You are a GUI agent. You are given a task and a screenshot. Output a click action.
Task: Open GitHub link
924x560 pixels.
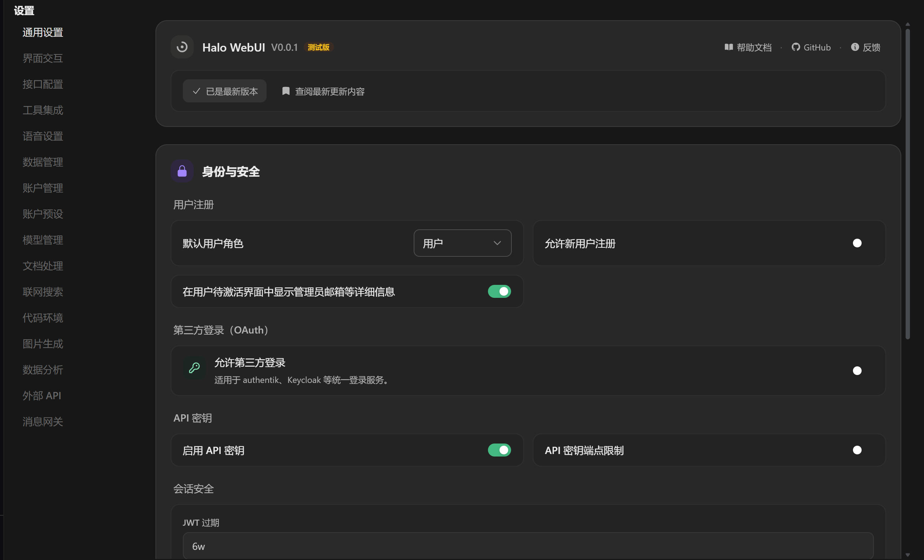click(811, 47)
